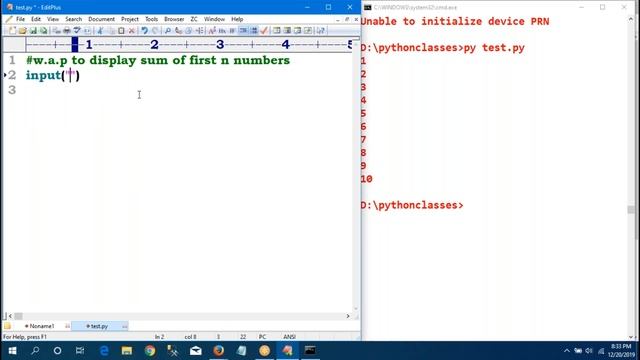Open Google Chrome from taskbar
This screenshot has height=360, width=640.
[x=150, y=351]
